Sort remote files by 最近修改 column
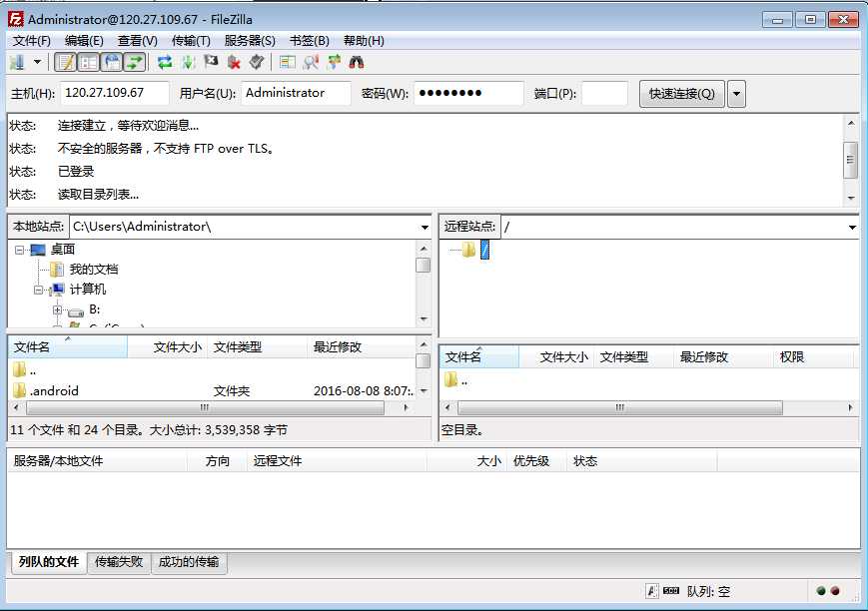868x611 pixels. [723, 357]
